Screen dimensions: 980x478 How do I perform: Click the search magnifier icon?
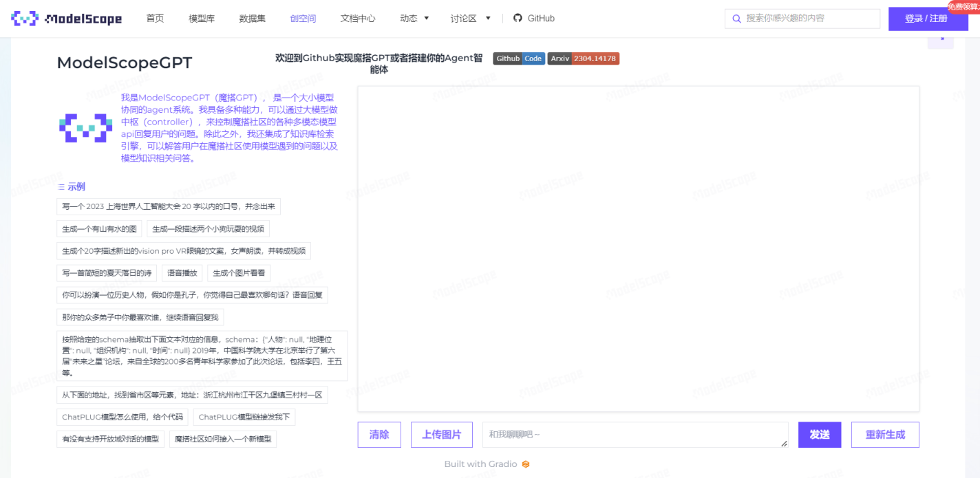[736, 19]
